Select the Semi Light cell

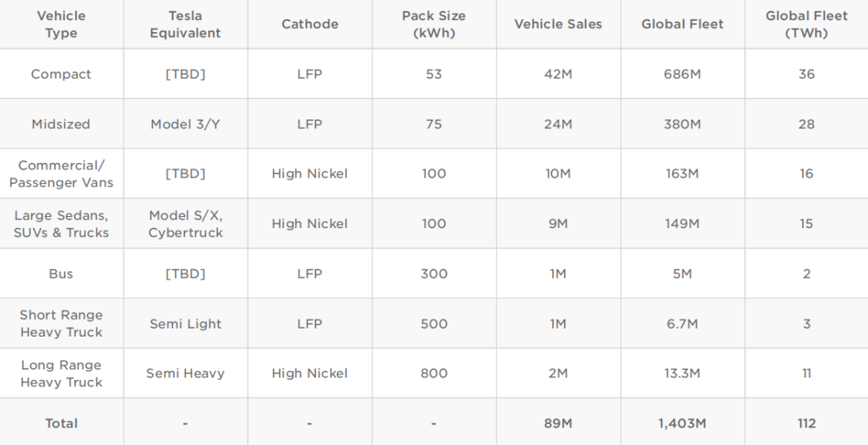185,324
